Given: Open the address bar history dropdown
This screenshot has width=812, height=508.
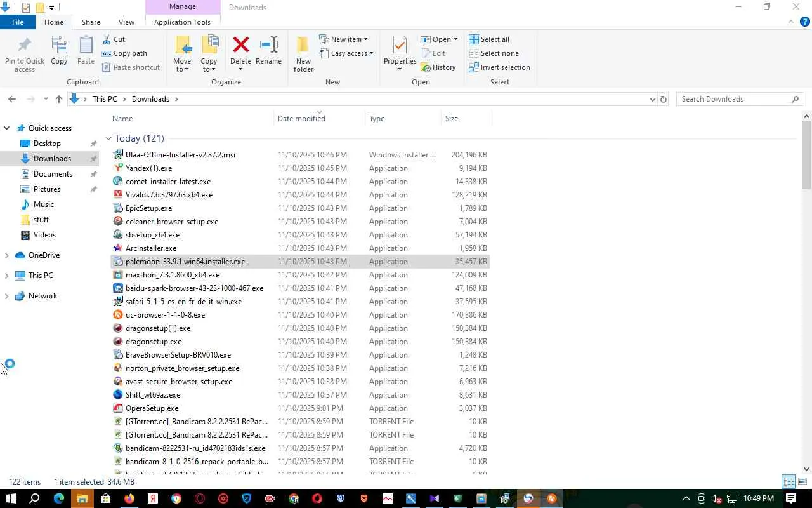Looking at the screenshot, I should point(652,99).
